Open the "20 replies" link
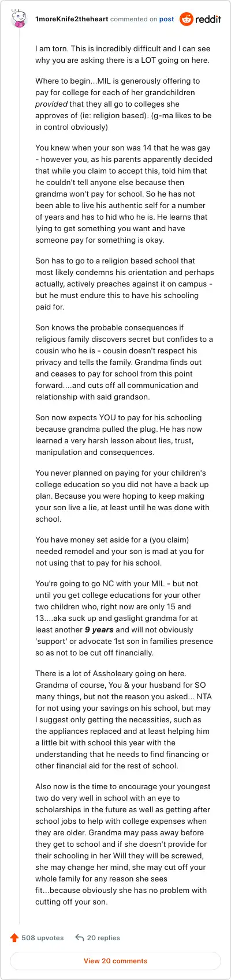The height and width of the screenshot is (980, 231). 103,938
